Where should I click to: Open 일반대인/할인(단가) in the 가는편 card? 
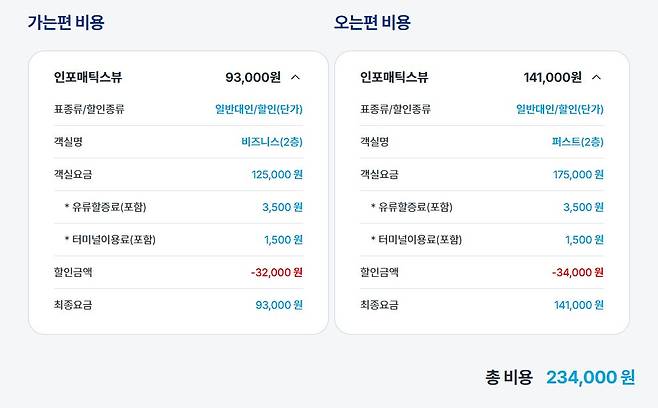click(259, 110)
